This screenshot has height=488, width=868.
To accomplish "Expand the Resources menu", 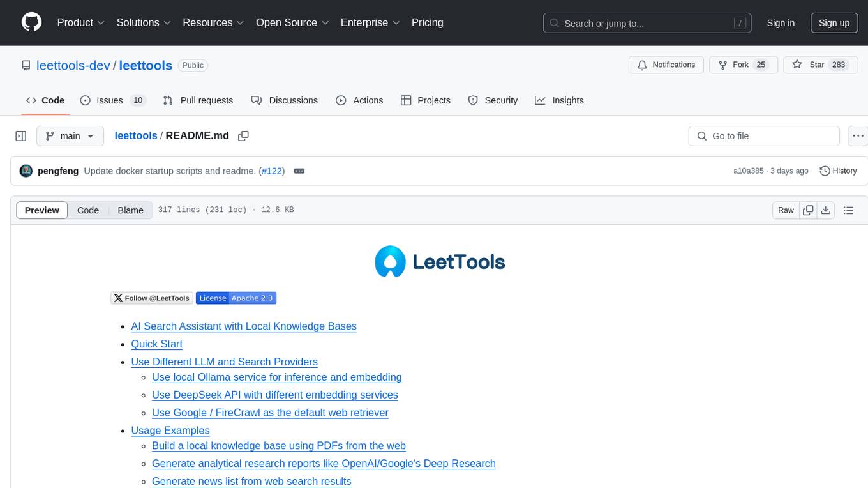I will tap(213, 22).
